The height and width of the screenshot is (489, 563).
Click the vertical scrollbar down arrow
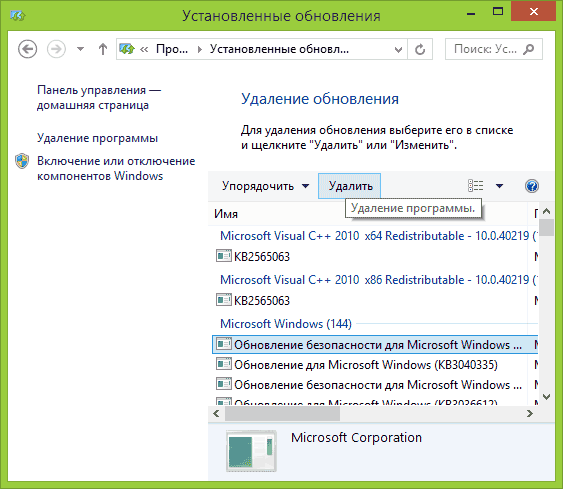tap(546, 397)
